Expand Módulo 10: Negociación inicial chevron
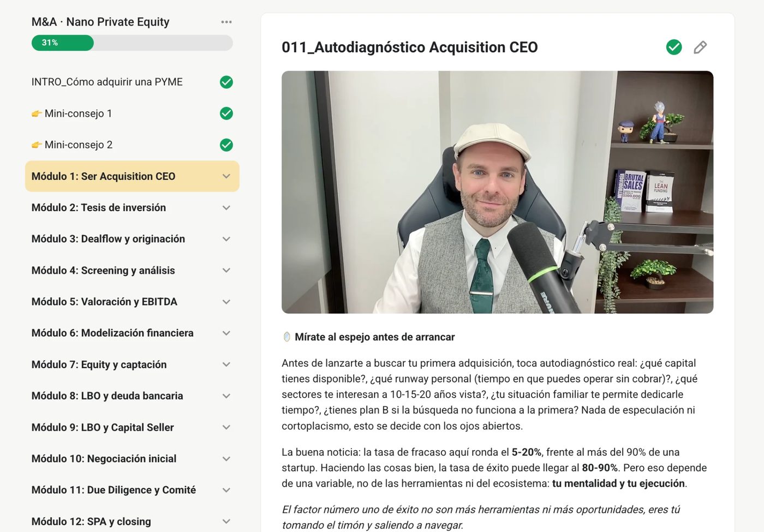This screenshot has height=532, width=764. pos(226,459)
